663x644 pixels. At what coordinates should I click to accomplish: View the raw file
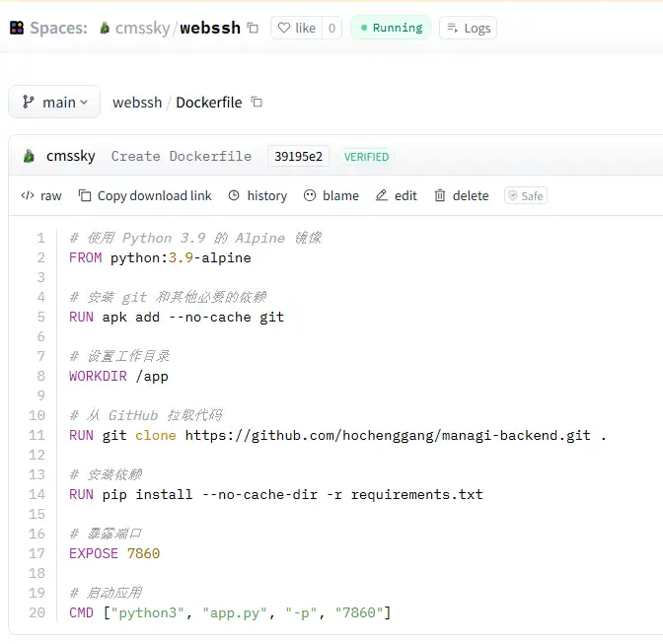coord(41,195)
